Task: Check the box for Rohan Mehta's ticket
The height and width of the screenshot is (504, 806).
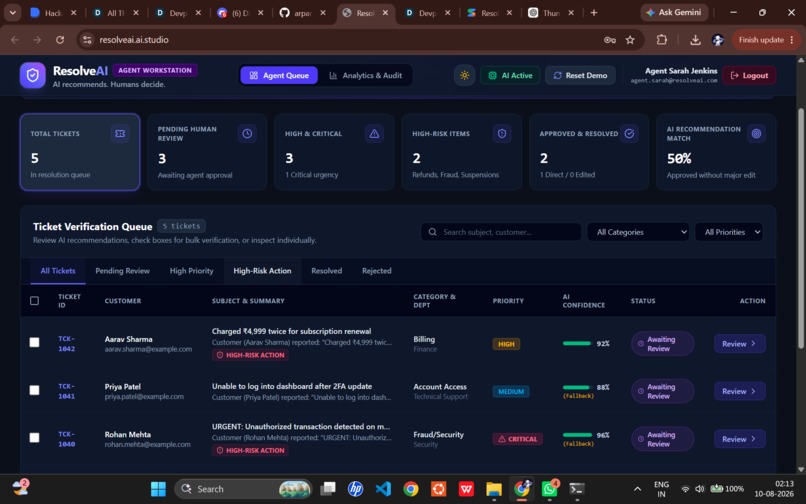Action: tap(34, 438)
